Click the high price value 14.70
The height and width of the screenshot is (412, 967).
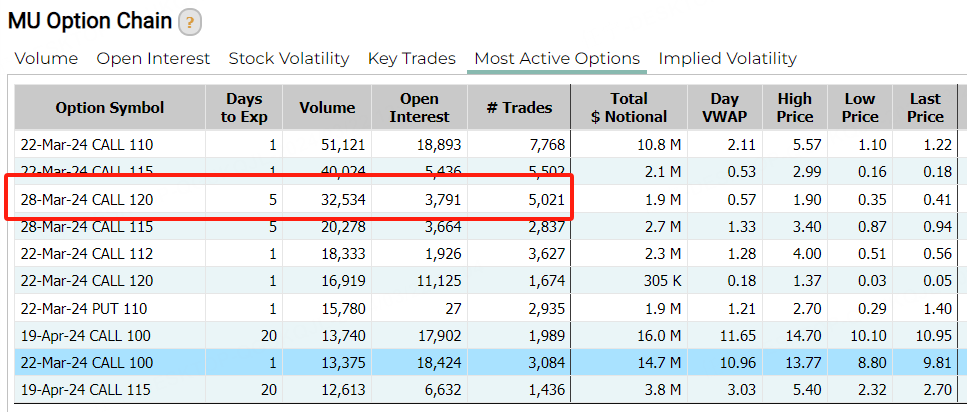coord(804,336)
